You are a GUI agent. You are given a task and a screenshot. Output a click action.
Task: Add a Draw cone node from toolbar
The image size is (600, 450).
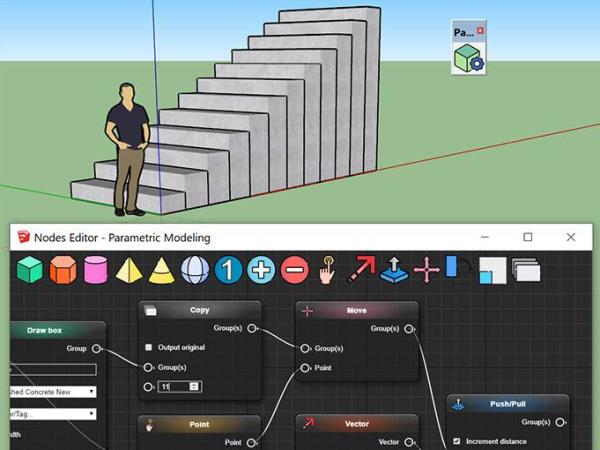[161, 270]
